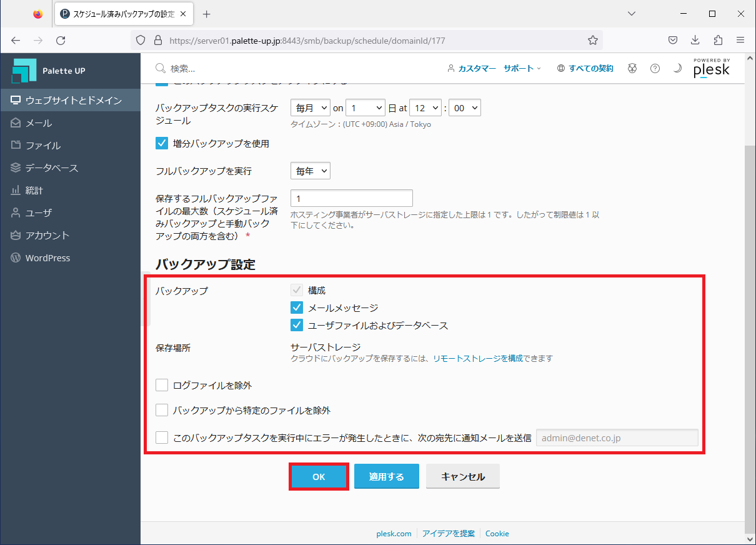The image size is (756, 545).
Task: Open the day-of-month dropdown showing 1
Action: point(366,107)
